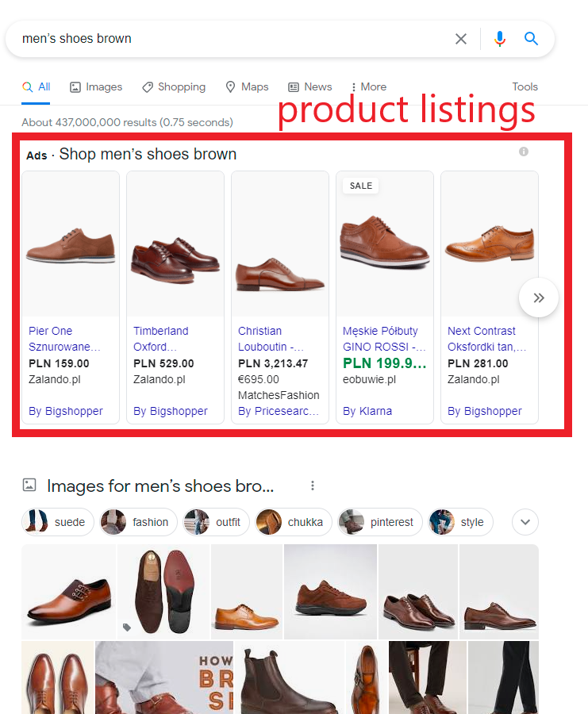
Task: Open the Images for shoes options menu
Action: point(313,486)
